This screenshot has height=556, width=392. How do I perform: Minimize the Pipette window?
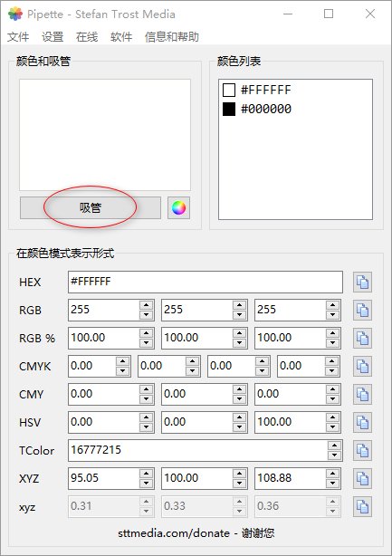(x=288, y=14)
